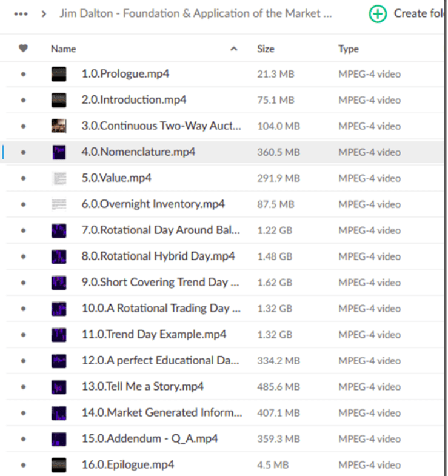Click the 8.0.Rotational Hybrid Day thumbnail icon
This screenshot has width=448, height=476.
coord(59,256)
